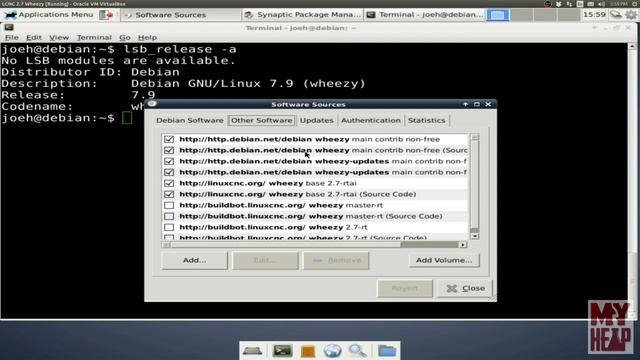The width and height of the screenshot is (640, 360).
Task: Uncheck the second wheezy-updates source checkbox
Action: [169, 172]
